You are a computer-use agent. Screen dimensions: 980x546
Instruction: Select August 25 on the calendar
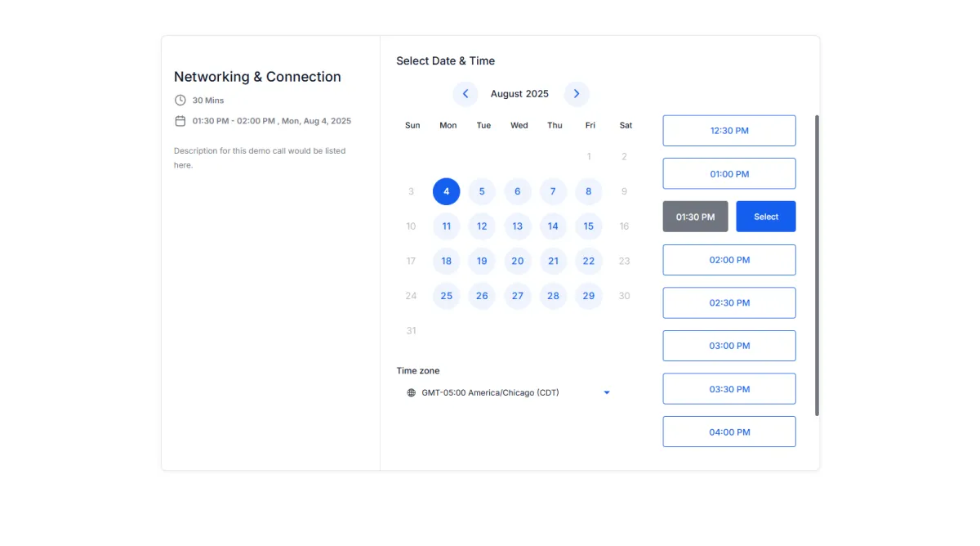tap(447, 296)
